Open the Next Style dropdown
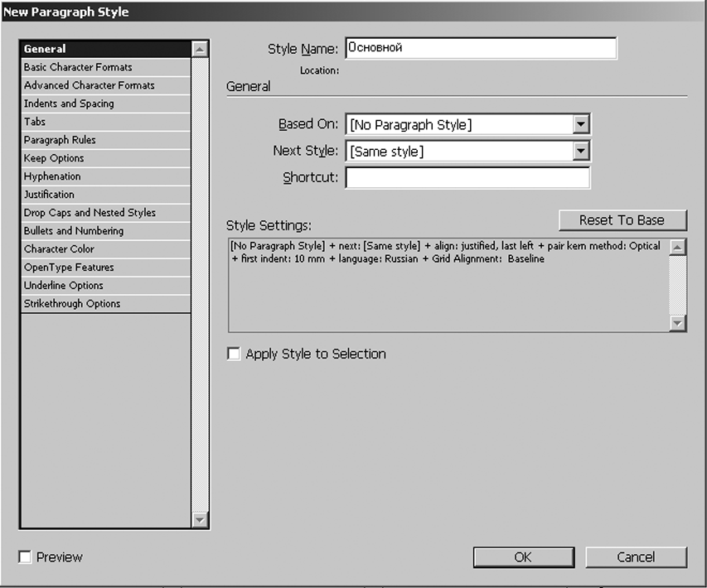Screen dimensions: 707x588 [581, 151]
